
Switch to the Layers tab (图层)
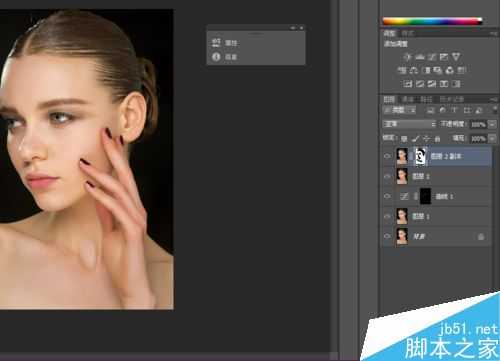coord(389,99)
